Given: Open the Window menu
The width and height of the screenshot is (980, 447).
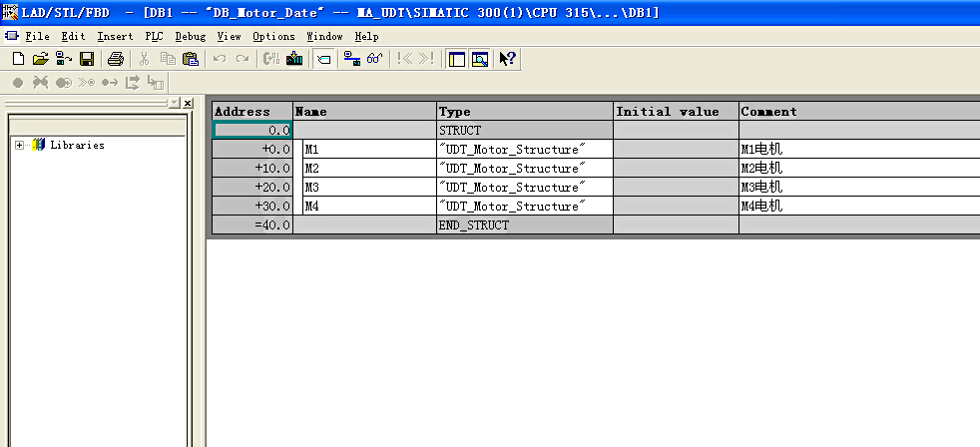Looking at the screenshot, I should (x=324, y=36).
